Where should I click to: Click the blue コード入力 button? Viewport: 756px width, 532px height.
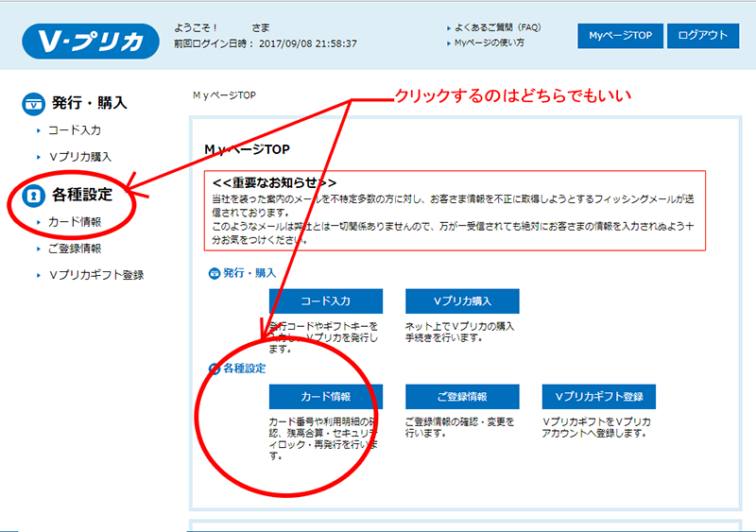(x=325, y=301)
